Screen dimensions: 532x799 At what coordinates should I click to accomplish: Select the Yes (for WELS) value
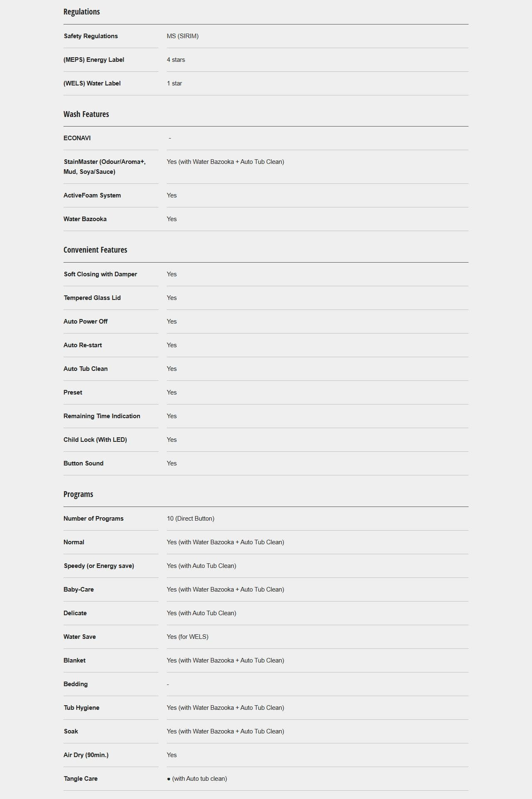tap(188, 637)
